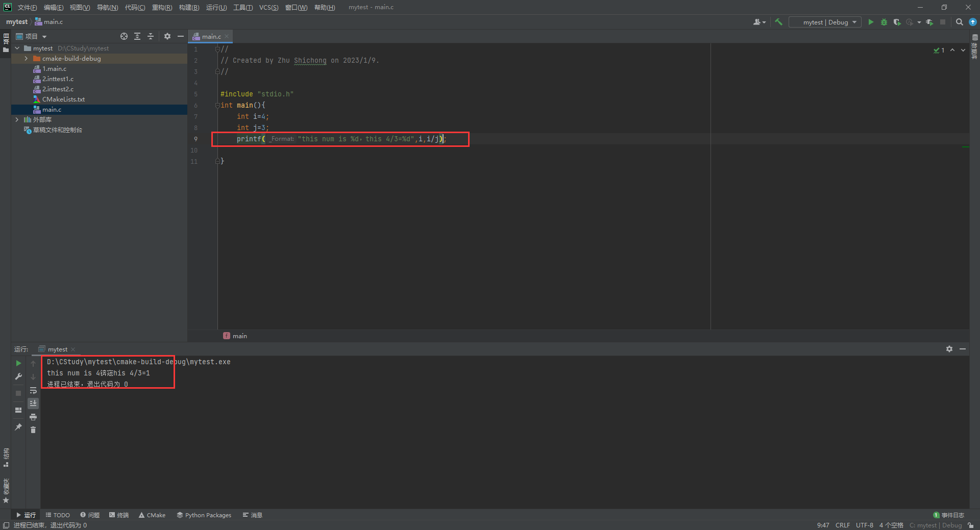The height and width of the screenshot is (530, 980).
Task: Open Search Everywhere magnifier
Action: tap(960, 22)
